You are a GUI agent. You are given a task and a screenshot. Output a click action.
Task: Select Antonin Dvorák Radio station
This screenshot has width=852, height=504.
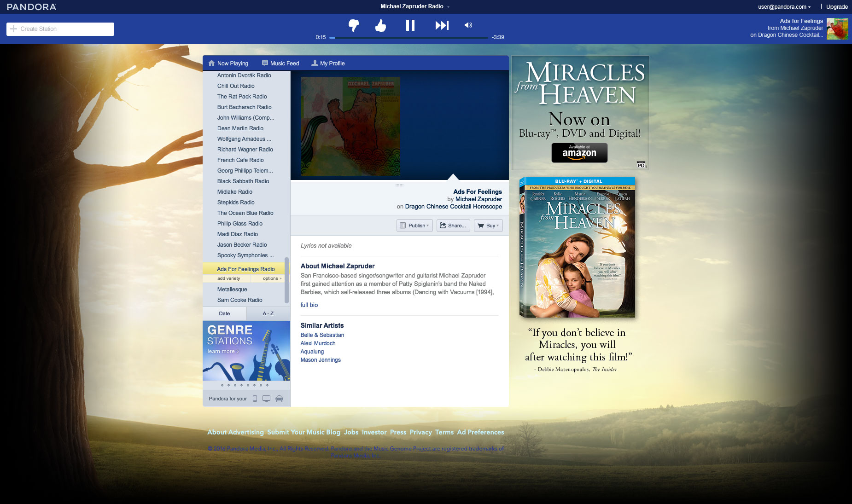244,75
